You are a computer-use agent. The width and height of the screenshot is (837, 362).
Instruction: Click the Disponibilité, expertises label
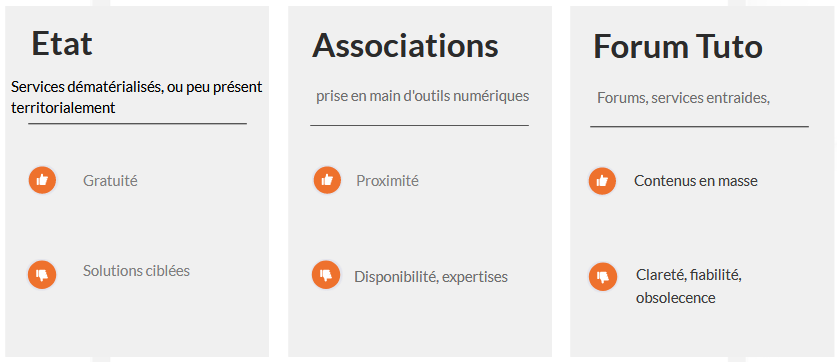[431, 277]
